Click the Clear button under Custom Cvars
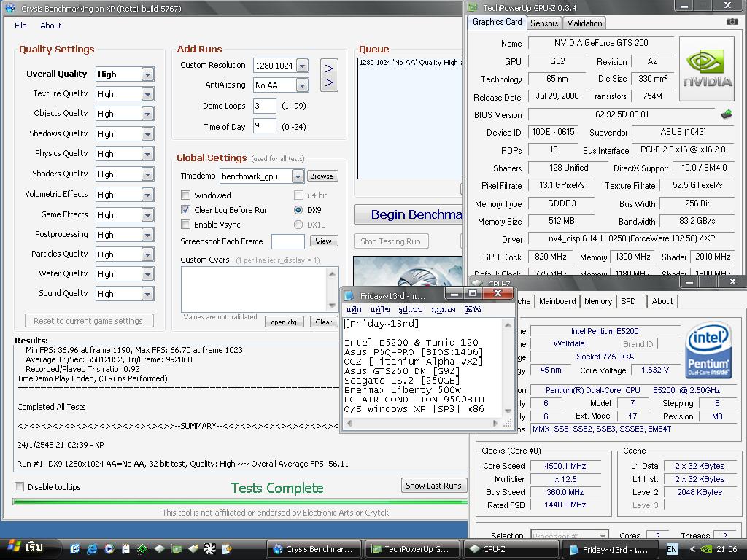747x560 pixels. pyautogui.click(x=323, y=322)
